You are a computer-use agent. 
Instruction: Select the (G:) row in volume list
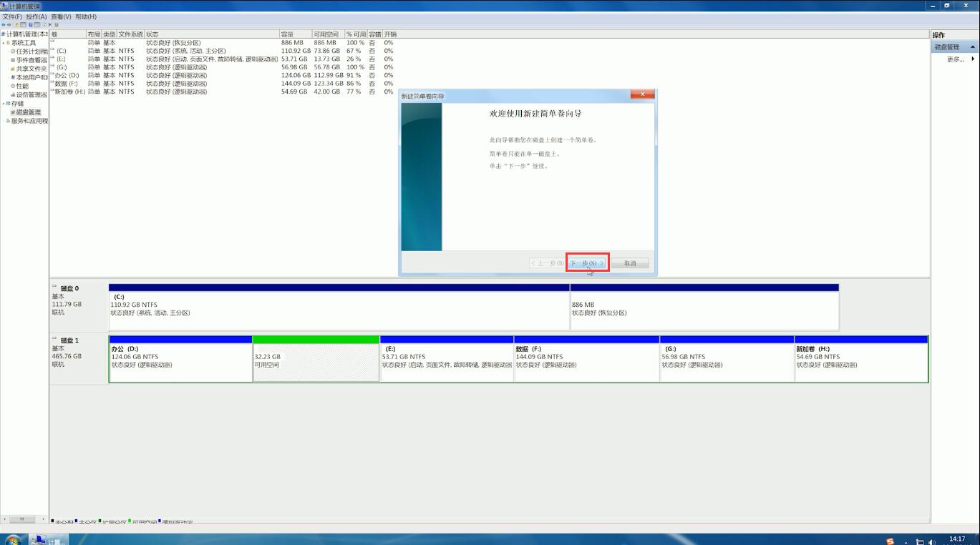coord(222,67)
